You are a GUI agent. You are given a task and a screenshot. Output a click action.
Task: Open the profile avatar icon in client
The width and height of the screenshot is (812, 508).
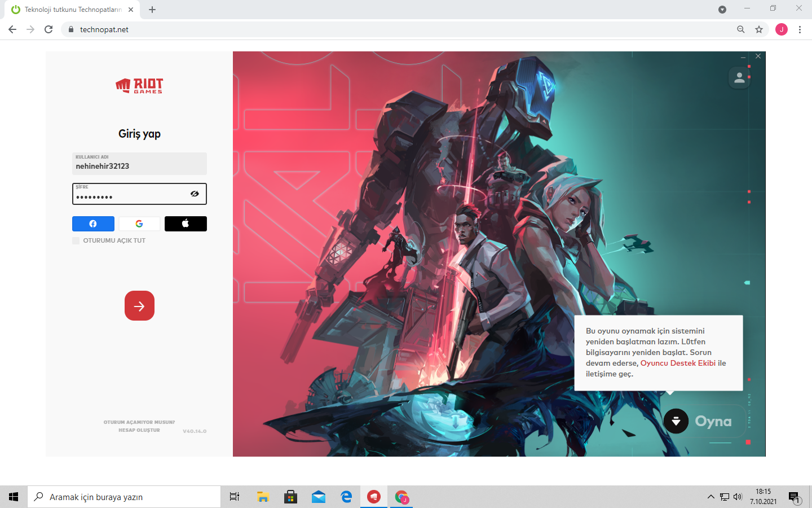739,78
